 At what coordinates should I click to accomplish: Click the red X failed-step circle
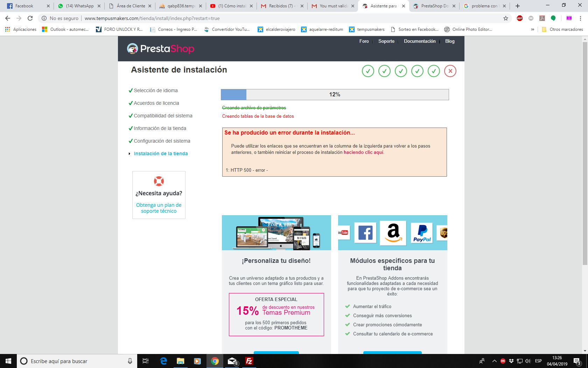pos(450,71)
